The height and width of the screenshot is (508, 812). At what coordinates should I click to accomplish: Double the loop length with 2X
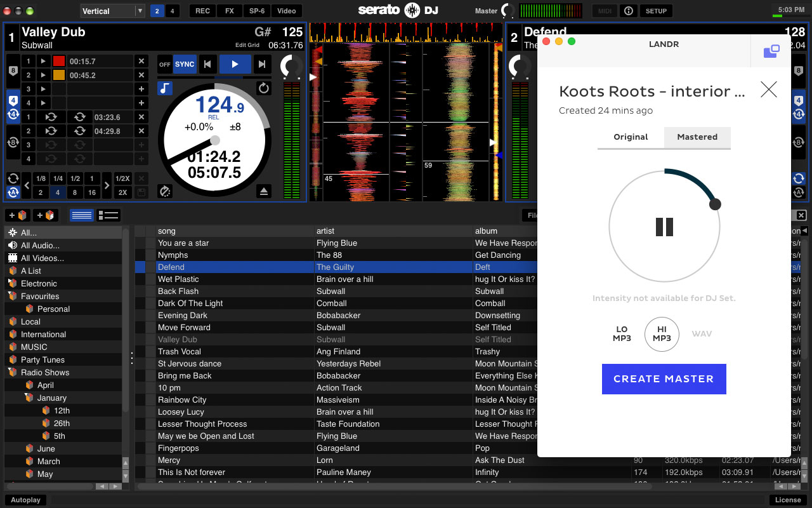(x=123, y=192)
